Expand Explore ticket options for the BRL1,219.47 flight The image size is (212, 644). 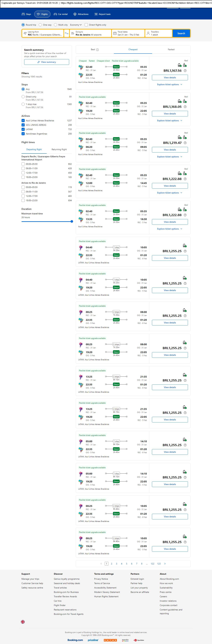click(170, 157)
